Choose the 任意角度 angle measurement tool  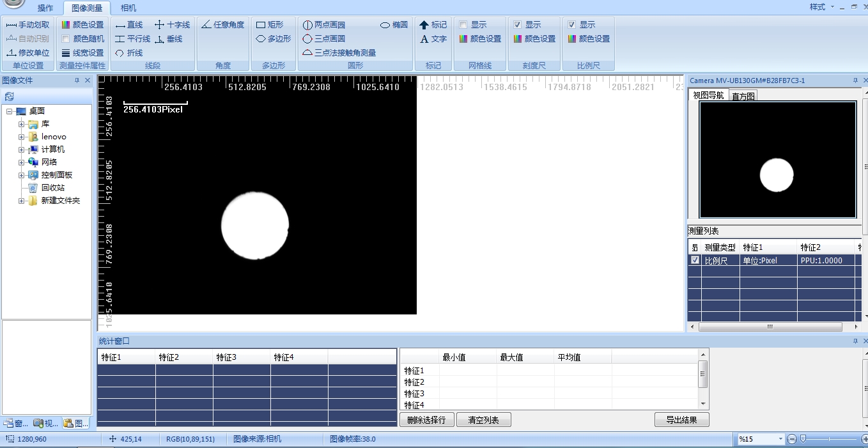[x=222, y=25]
